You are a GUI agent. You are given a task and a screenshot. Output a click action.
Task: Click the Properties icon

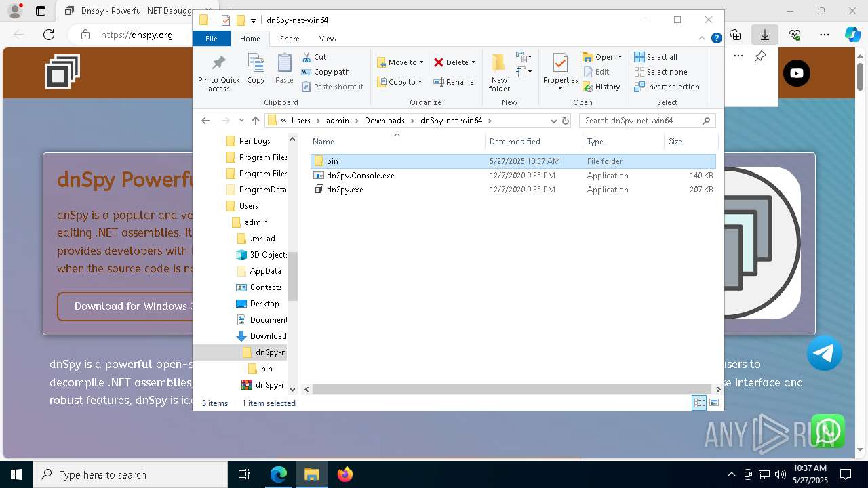point(560,64)
